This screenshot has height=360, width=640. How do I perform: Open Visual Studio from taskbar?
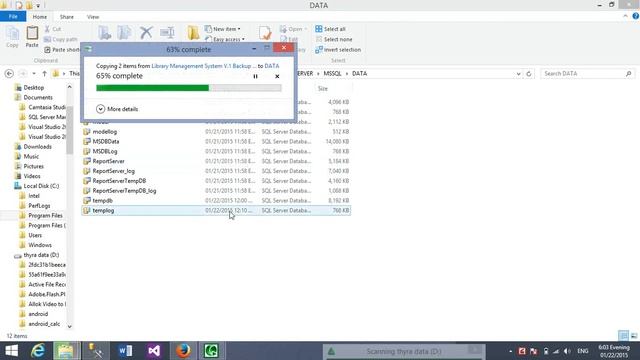tap(154, 351)
